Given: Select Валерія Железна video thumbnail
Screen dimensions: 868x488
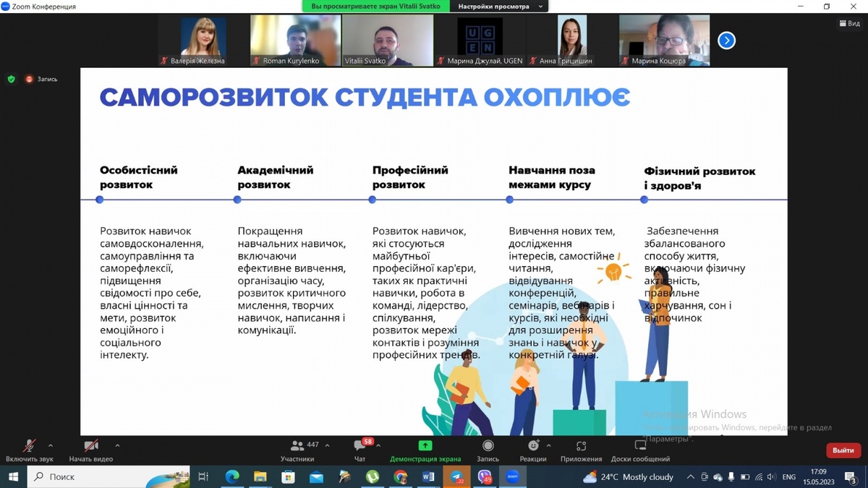Looking at the screenshot, I should [x=203, y=40].
